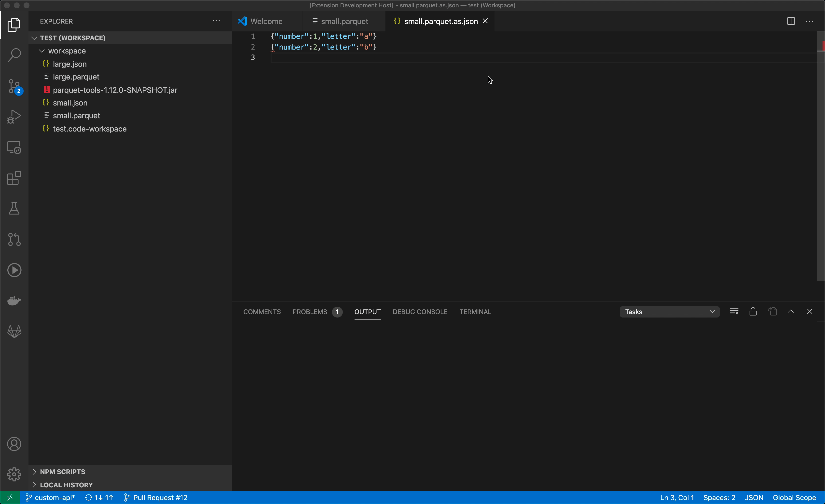Image resolution: width=825 pixels, height=504 pixels.
Task: Toggle output scroll lock icon
Action: [x=753, y=312]
